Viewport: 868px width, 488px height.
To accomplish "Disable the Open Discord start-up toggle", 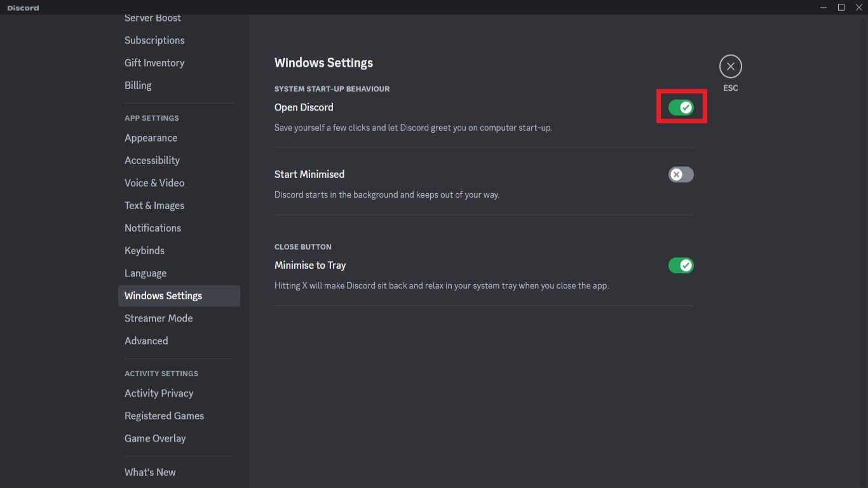I will coord(681,107).
